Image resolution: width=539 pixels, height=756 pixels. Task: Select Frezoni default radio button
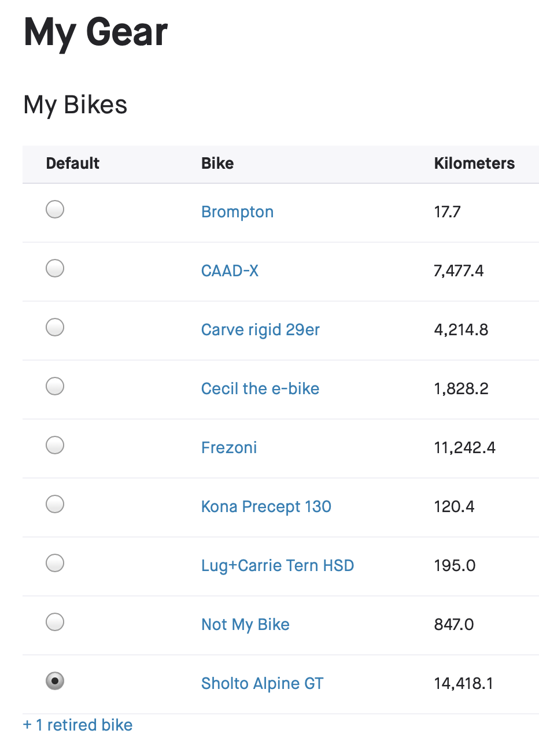[55, 445]
